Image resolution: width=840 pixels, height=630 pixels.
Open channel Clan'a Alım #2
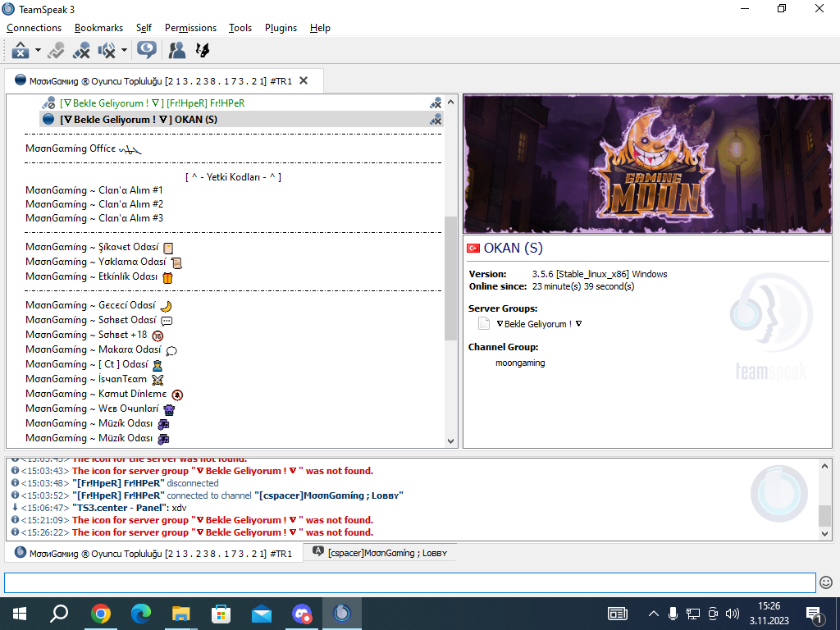[x=94, y=204]
